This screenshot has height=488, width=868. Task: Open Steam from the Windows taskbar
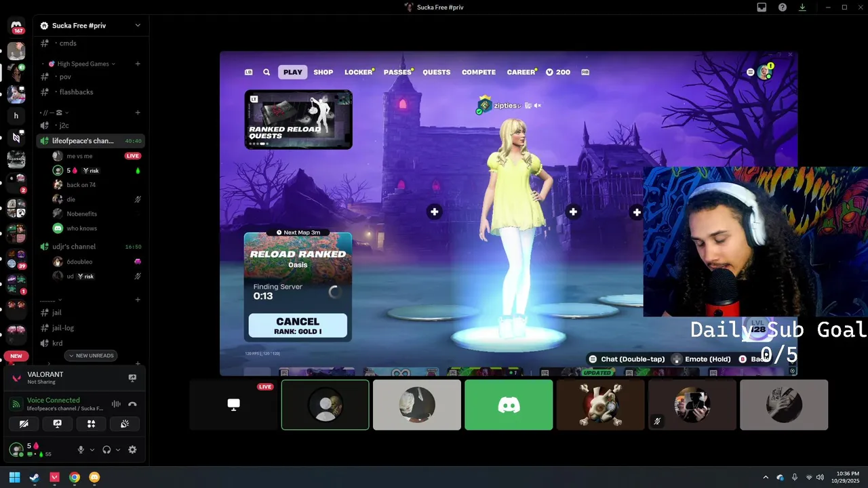(x=35, y=477)
